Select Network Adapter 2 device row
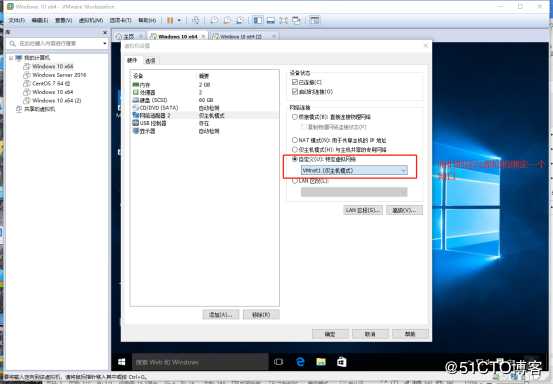This screenshot has width=553, height=385. click(x=204, y=116)
